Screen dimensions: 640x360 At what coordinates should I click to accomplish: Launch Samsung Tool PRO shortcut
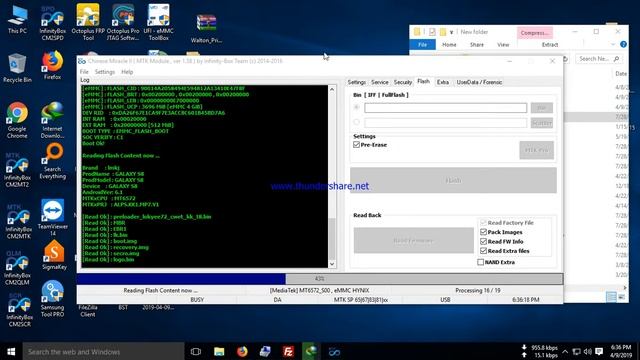tap(53, 299)
